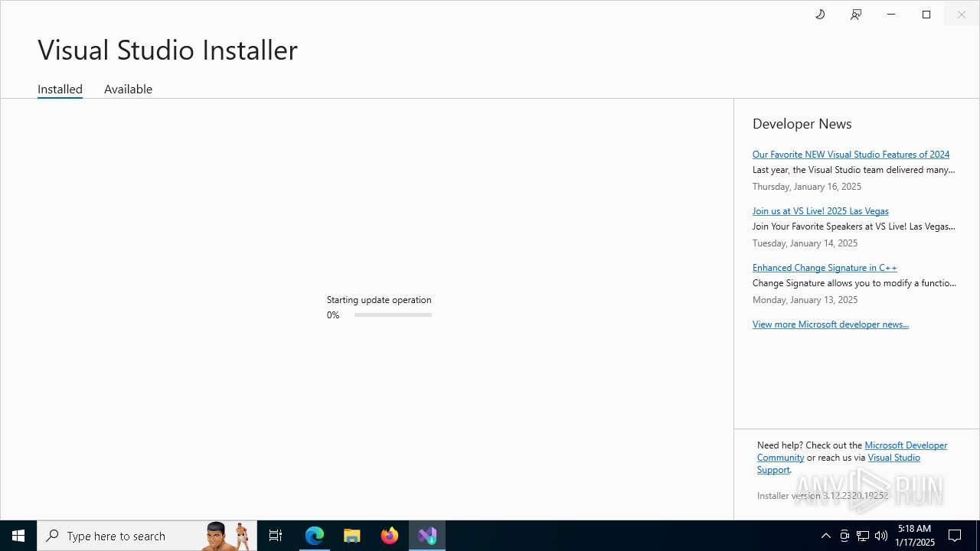
Task: Click the Last year, the Visual Studio team summary
Action: coord(854,170)
